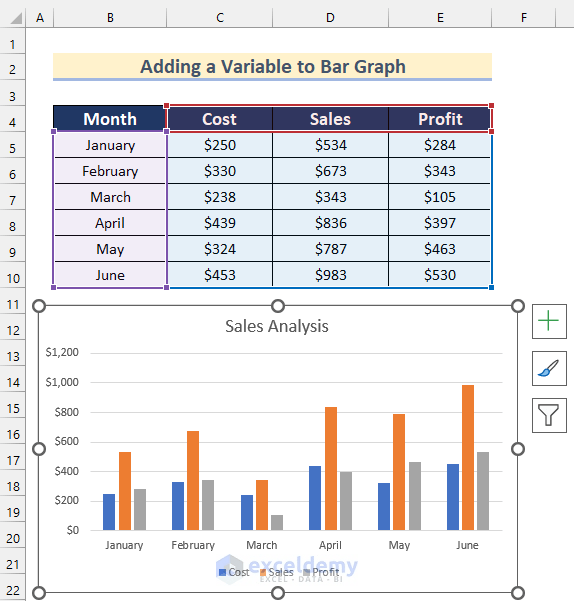Image resolution: width=574 pixels, height=601 pixels.
Task: Open the Chart Styles paintbrush button
Action: [549, 368]
